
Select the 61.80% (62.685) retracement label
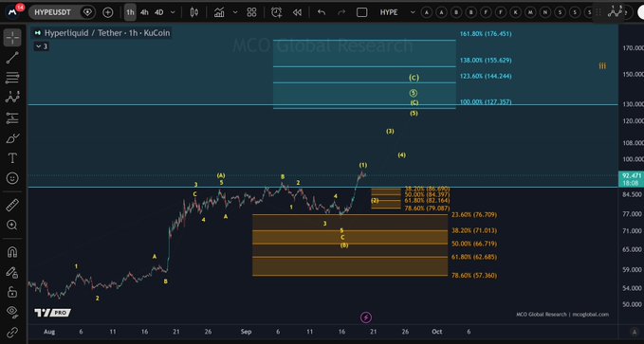(x=474, y=257)
